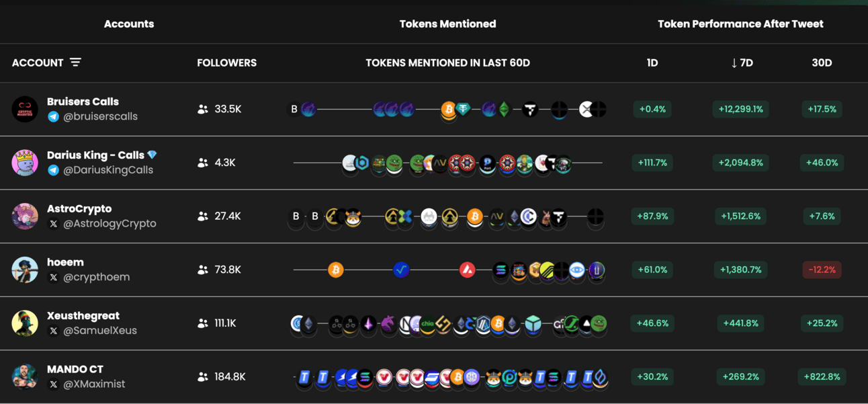Select the Bitcoin token in hoeem's row
Viewport: 868px width, 404px height.
(x=335, y=270)
